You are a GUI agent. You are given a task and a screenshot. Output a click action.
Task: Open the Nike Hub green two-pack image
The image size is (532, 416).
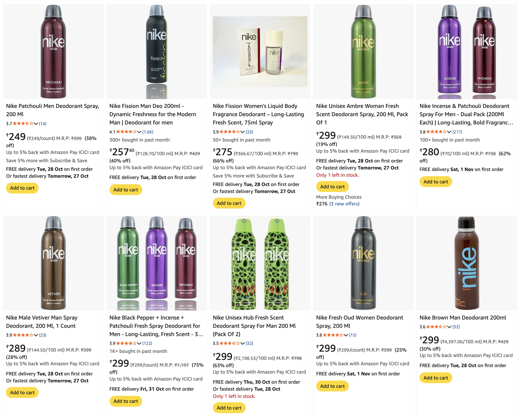(260, 263)
